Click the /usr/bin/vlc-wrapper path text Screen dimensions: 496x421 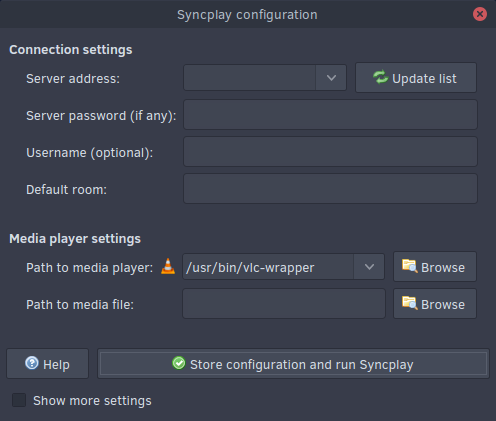tap(250, 268)
